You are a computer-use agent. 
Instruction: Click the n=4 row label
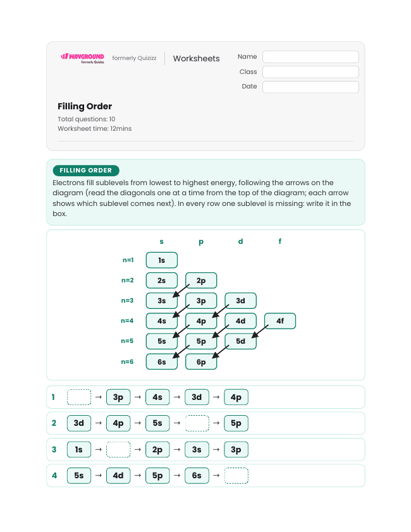click(127, 320)
